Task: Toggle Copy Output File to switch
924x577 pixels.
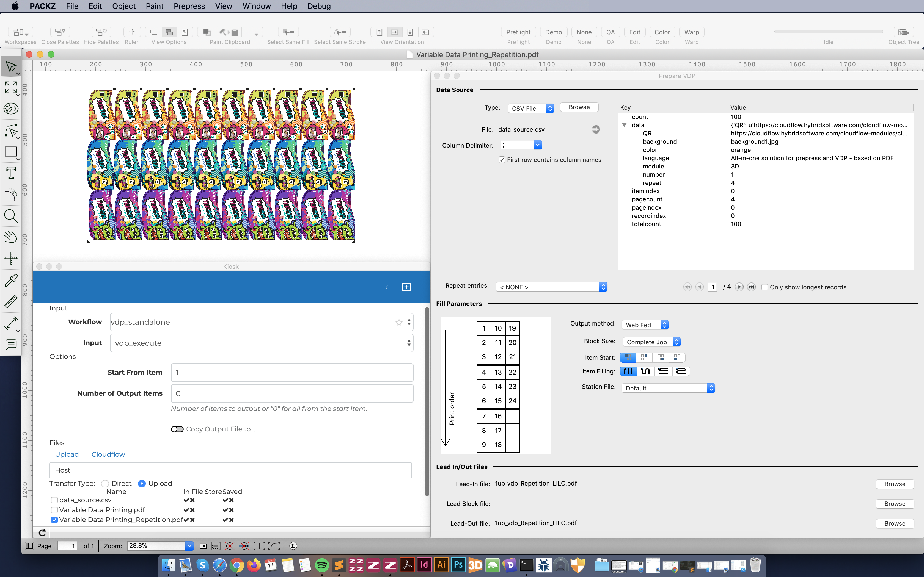Action: pyautogui.click(x=177, y=429)
